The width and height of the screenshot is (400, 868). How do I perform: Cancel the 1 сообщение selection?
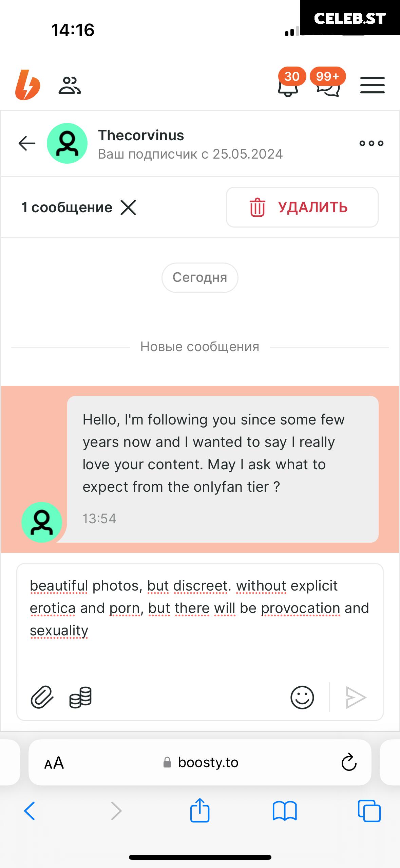pyautogui.click(x=128, y=207)
